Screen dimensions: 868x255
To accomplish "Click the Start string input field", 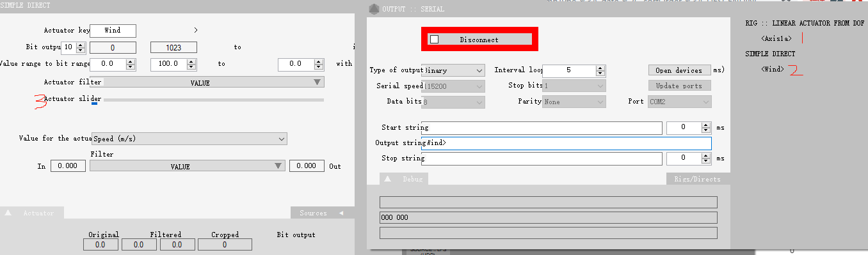I will (542, 128).
